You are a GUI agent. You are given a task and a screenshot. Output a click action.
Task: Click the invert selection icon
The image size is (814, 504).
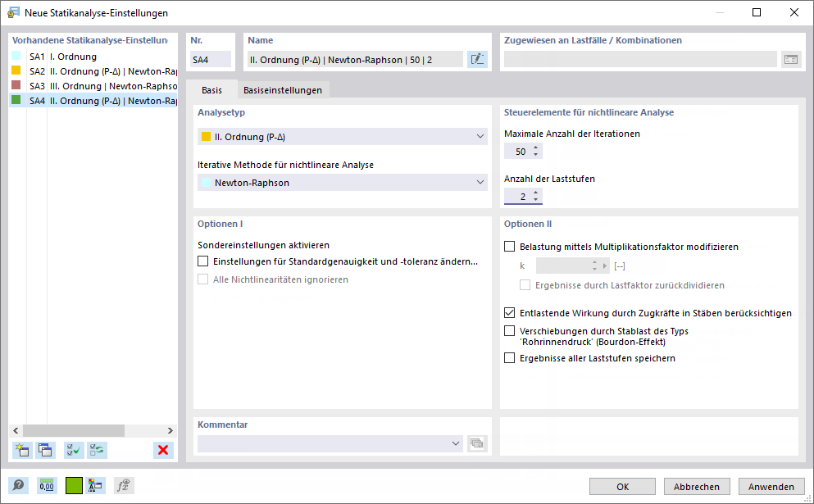[98, 449]
